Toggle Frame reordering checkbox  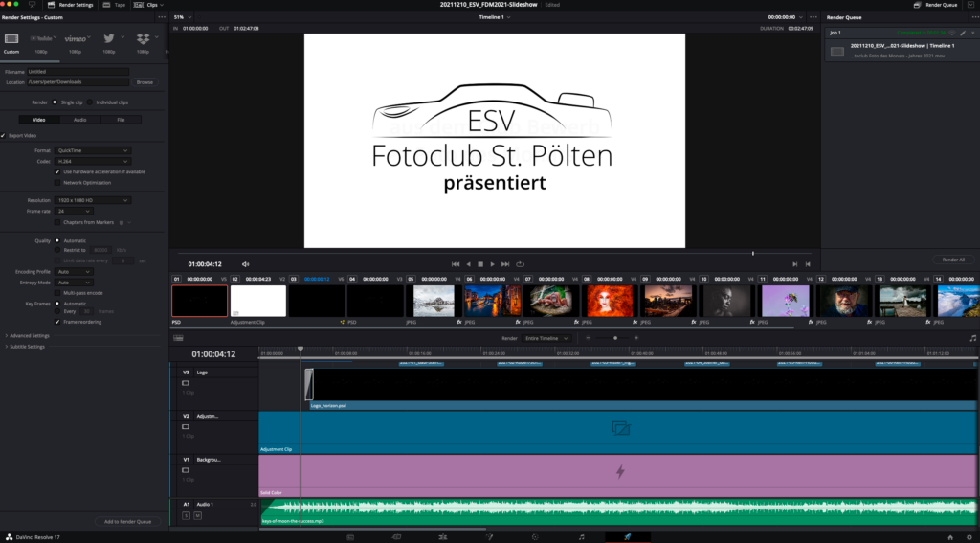57,322
